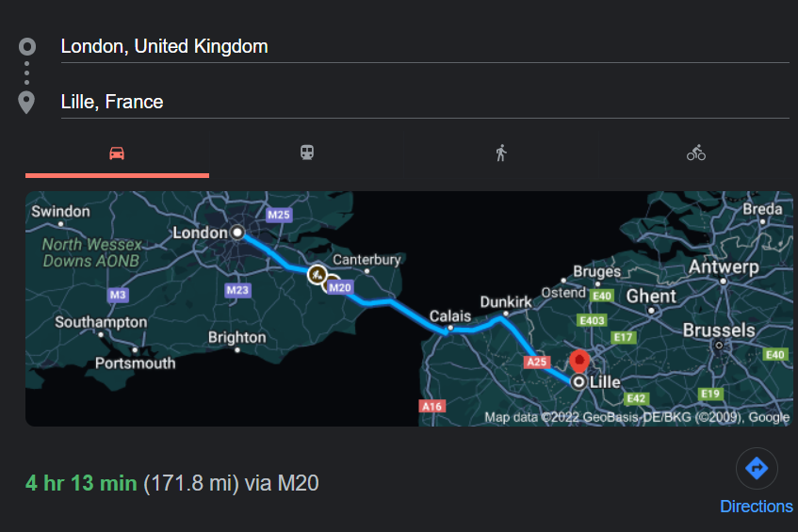Viewport: 798px width, 532px height.
Task: Open the Directions link text
Action: (x=756, y=507)
